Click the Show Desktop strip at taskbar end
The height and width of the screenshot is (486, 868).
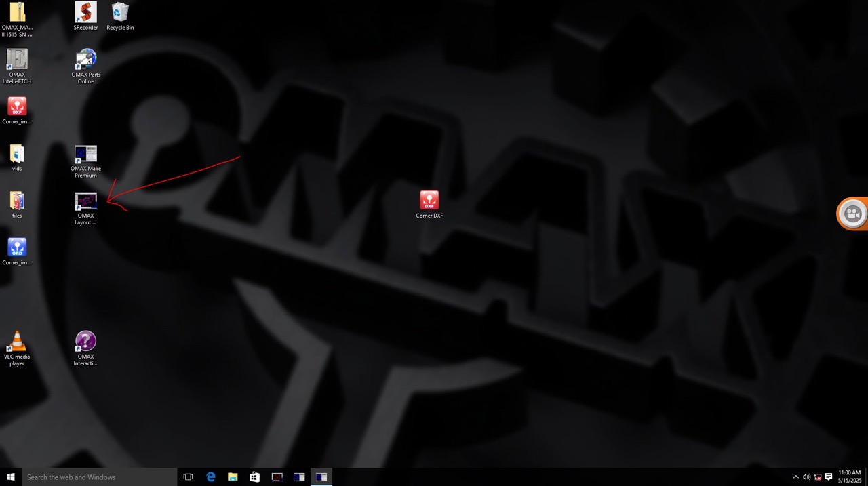[x=866, y=477]
